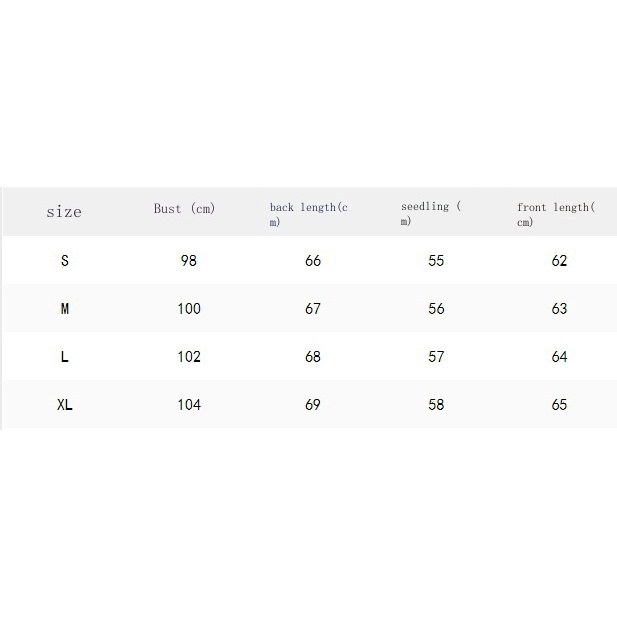Select seedling value 57 in L row
This screenshot has width=617, height=617.
[x=436, y=357]
